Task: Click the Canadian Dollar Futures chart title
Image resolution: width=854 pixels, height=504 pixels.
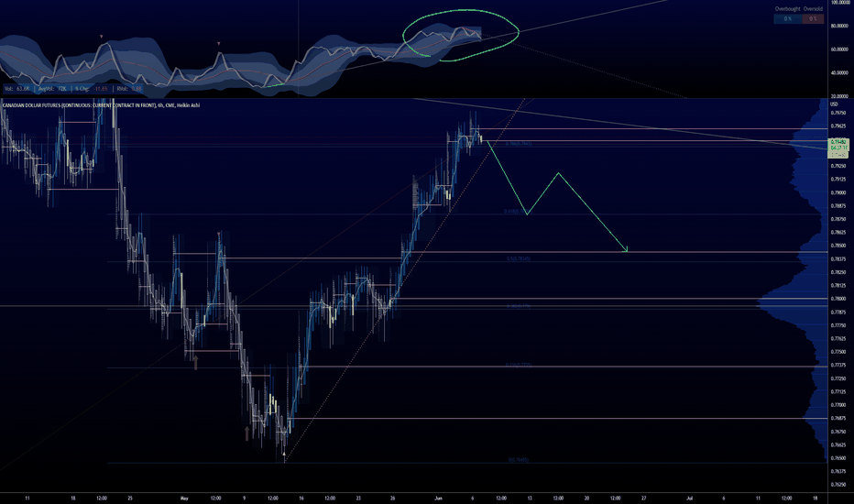Action: 102,105
